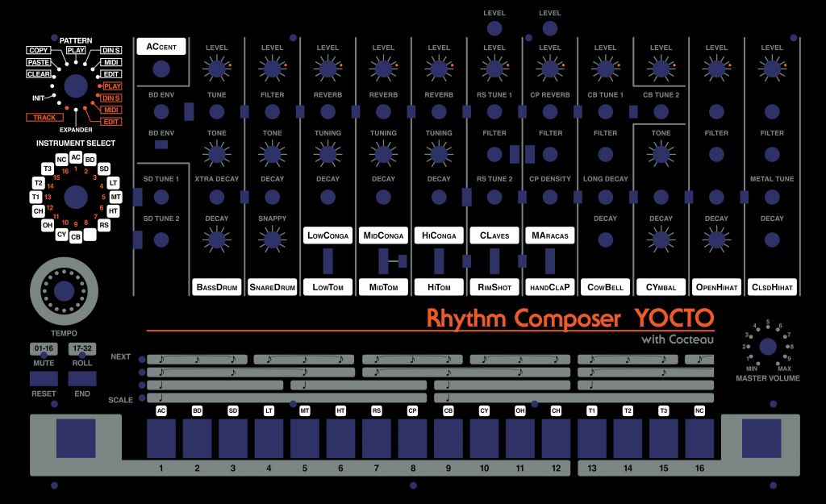This screenshot has width=826, height=504.
Task: Click step button 3 labeled SD
Action: tap(233, 439)
